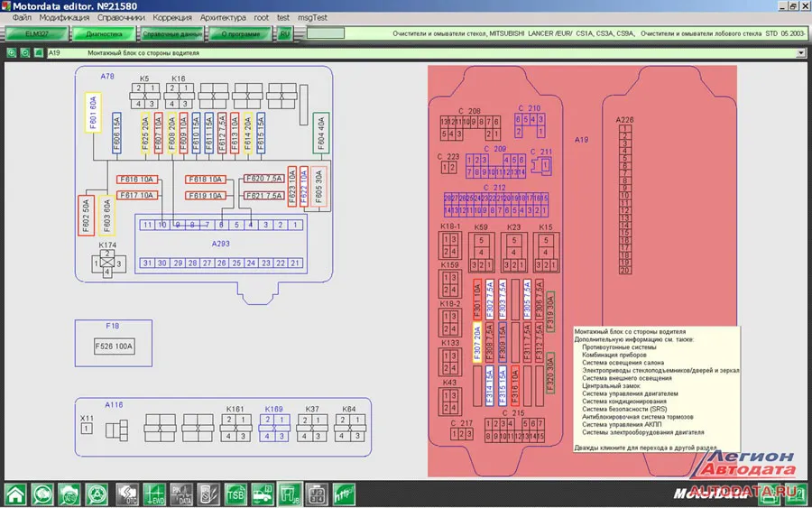Open the http web link icon
Viewport: 812px width, 508px height.
click(344, 494)
